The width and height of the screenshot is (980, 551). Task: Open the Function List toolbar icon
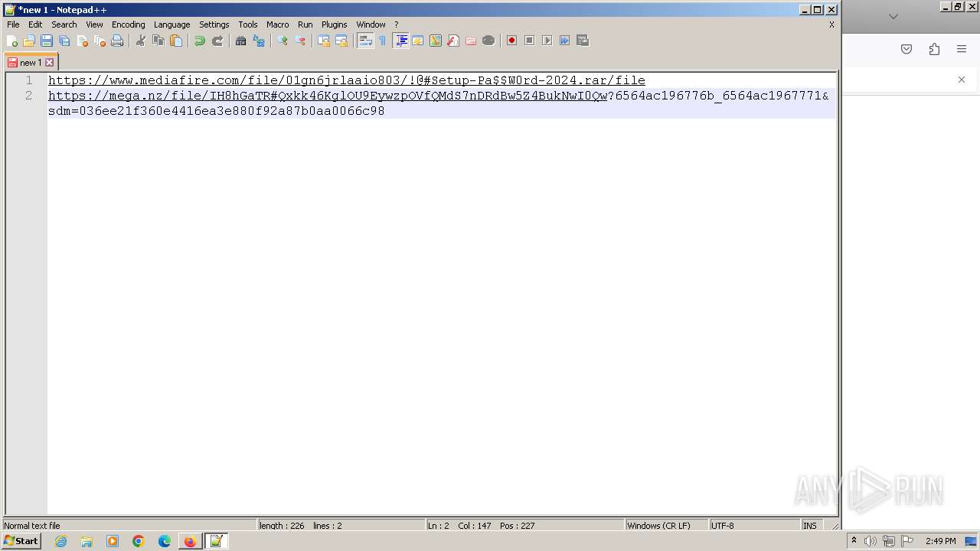(x=453, y=41)
